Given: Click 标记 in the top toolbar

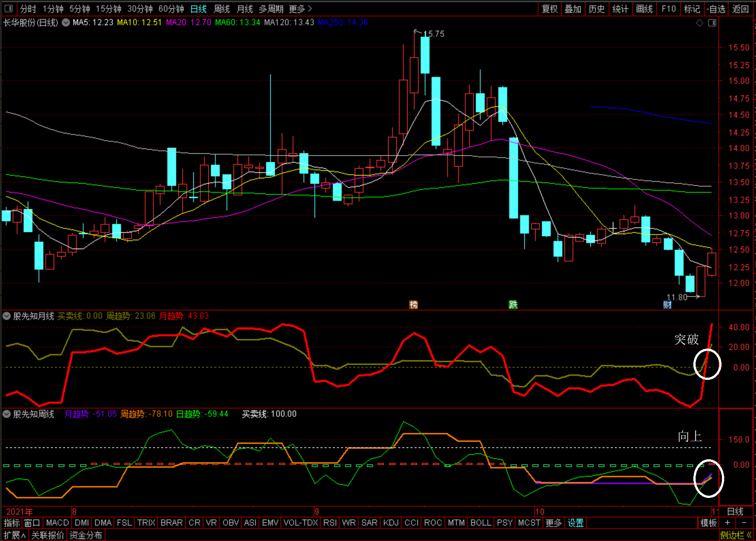Looking at the screenshot, I should (x=692, y=9).
